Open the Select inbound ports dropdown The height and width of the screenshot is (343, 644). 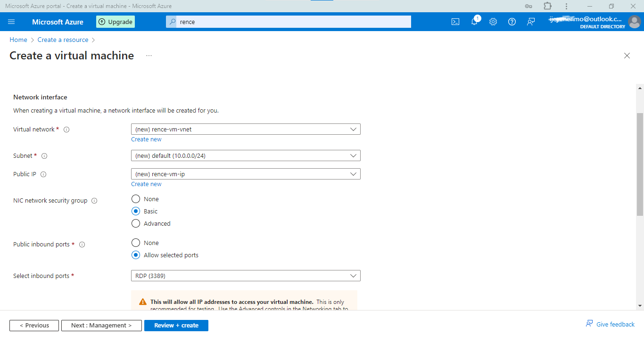(246, 276)
